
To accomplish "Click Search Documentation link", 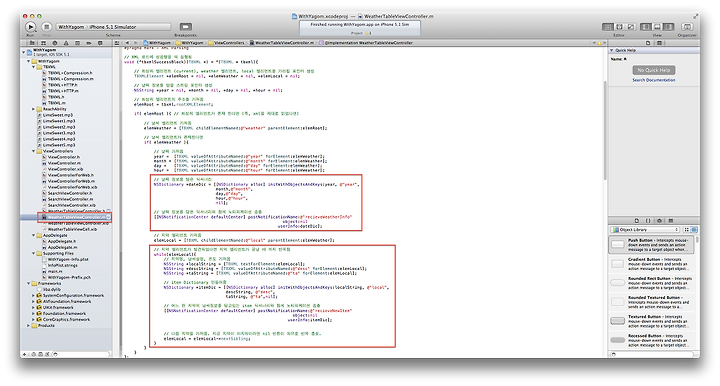I will pyautogui.click(x=654, y=80).
